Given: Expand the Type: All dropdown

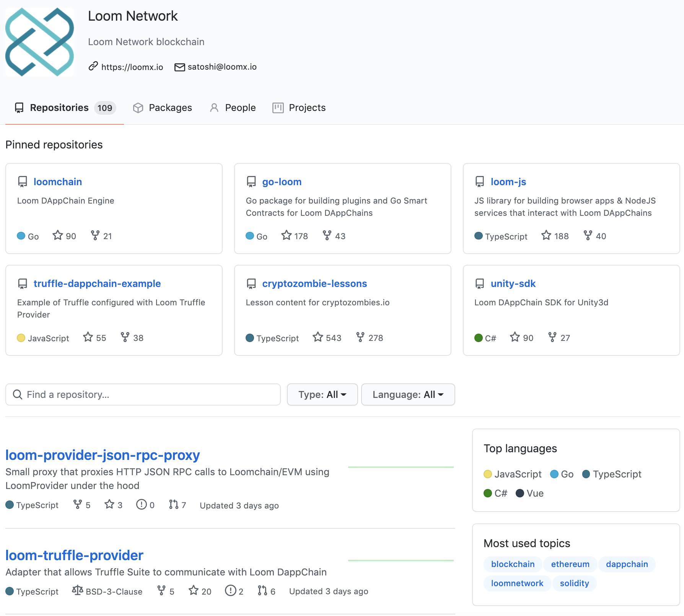Looking at the screenshot, I should (322, 394).
